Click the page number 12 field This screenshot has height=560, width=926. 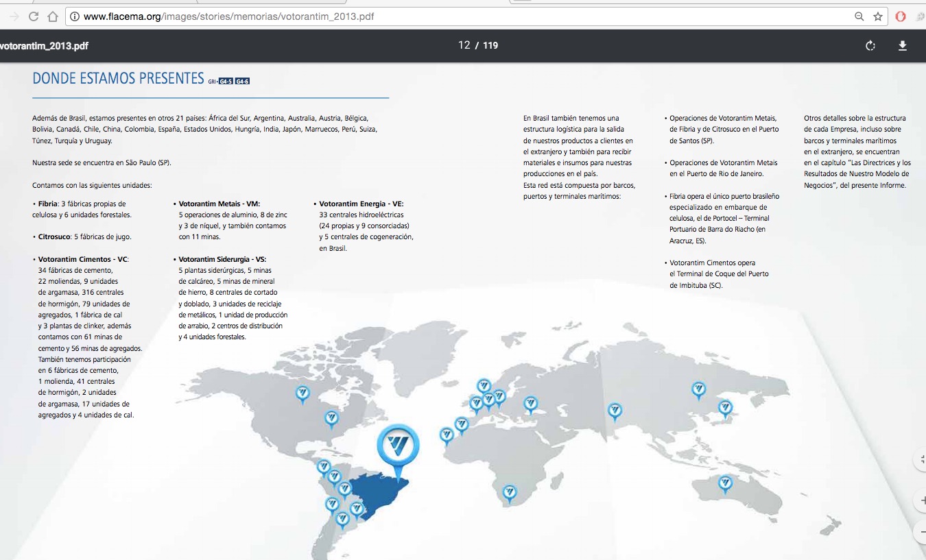464,45
